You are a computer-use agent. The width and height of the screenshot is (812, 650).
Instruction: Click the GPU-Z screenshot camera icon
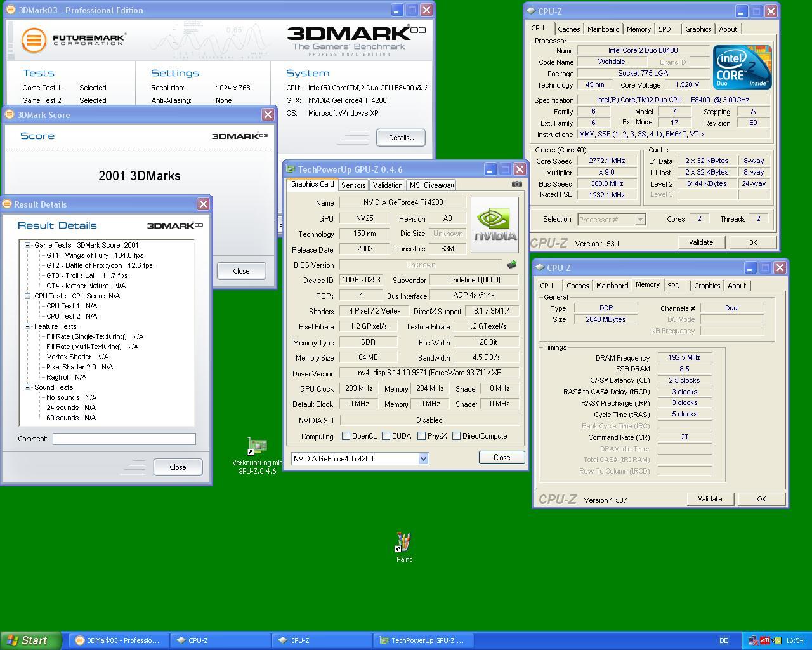(517, 184)
